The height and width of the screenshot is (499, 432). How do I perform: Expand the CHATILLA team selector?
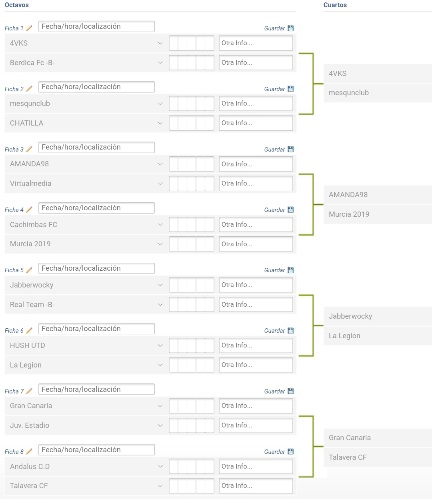pyautogui.click(x=85, y=123)
